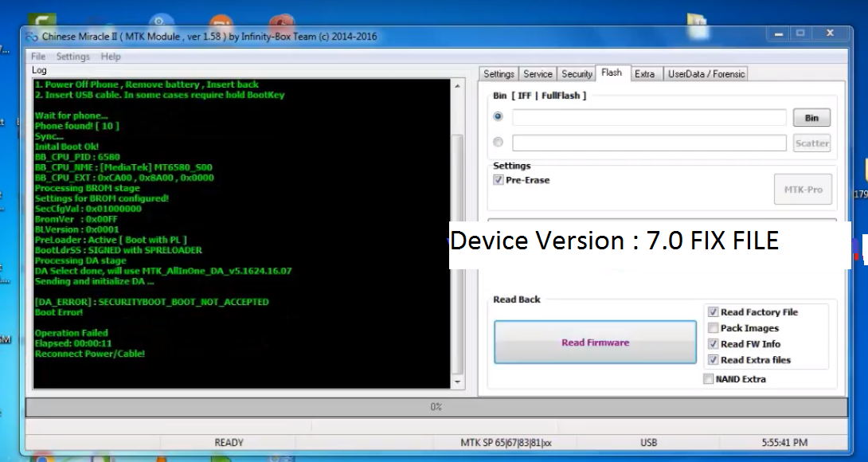Open the UserData / Forensic tab
The width and height of the screenshot is (868, 462).
[x=706, y=73]
